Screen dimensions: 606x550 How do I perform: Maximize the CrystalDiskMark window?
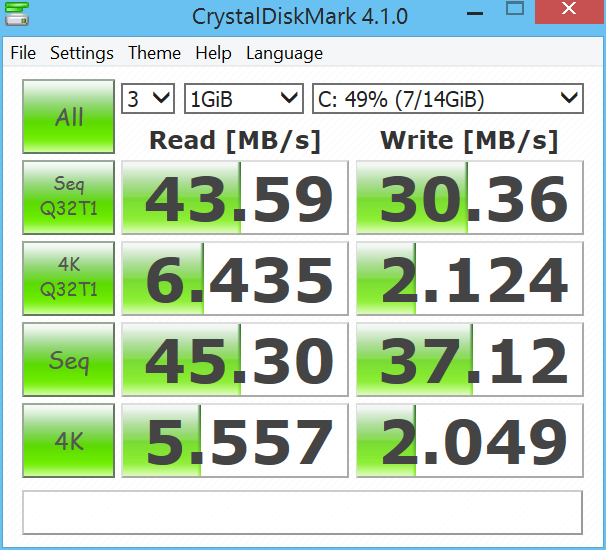pyautogui.click(x=515, y=9)
